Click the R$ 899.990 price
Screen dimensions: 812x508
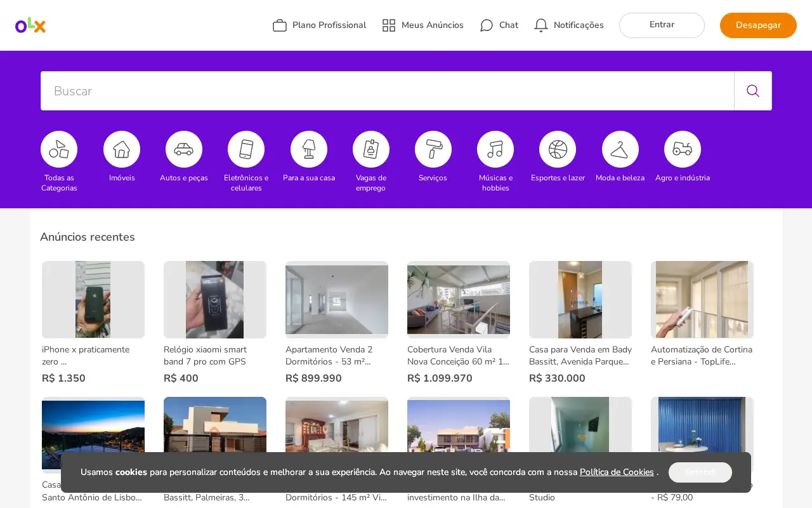[x=313, y=378]
